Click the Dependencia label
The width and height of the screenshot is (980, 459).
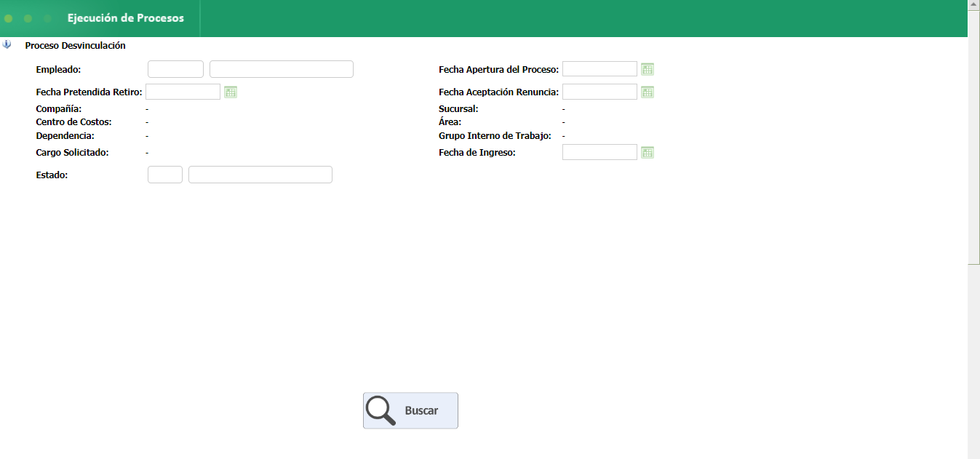pyautogui.click(x=65, y=135)
